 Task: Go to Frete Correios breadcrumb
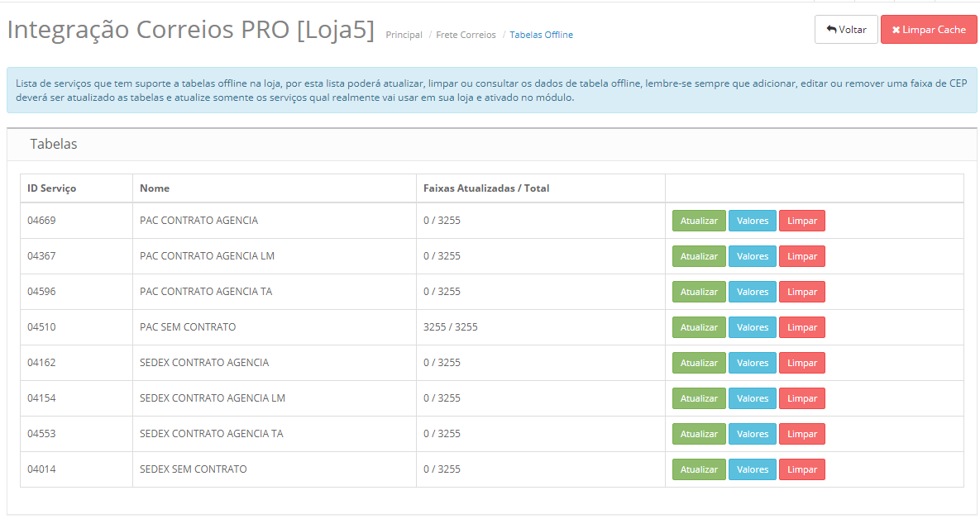466,35
